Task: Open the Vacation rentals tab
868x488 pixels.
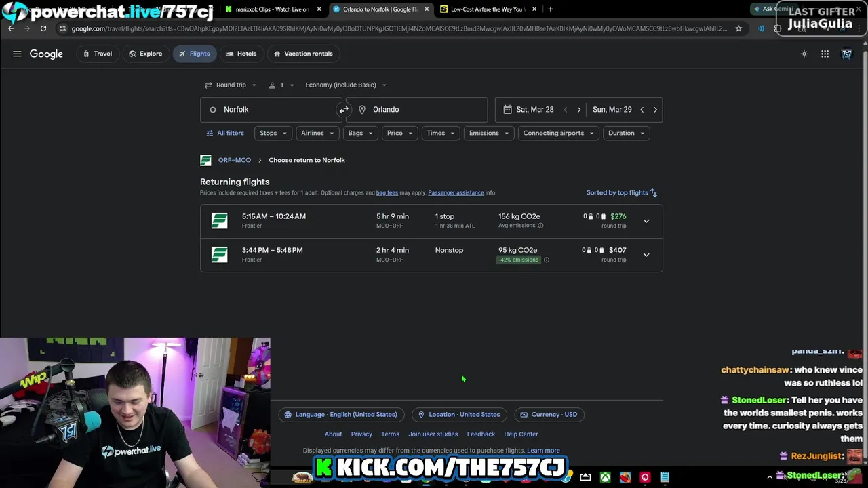Action: tap(303, 54)
